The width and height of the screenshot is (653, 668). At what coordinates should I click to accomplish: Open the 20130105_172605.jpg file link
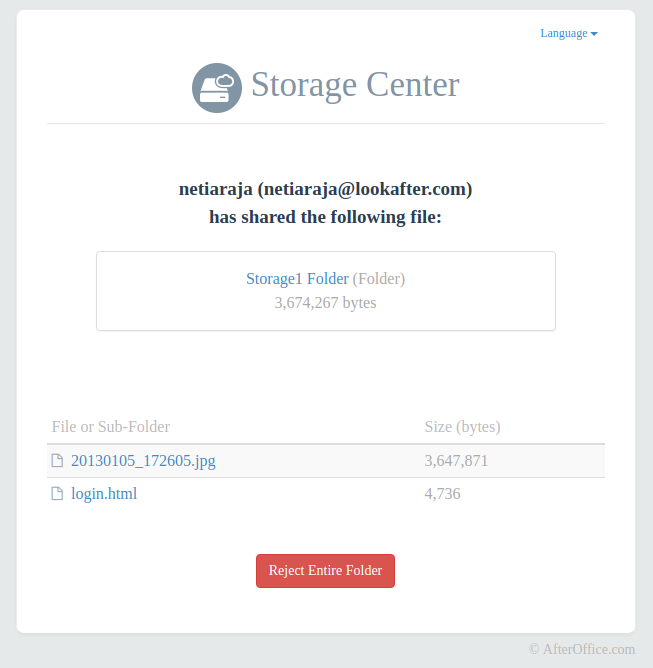(x=143, y=461)
